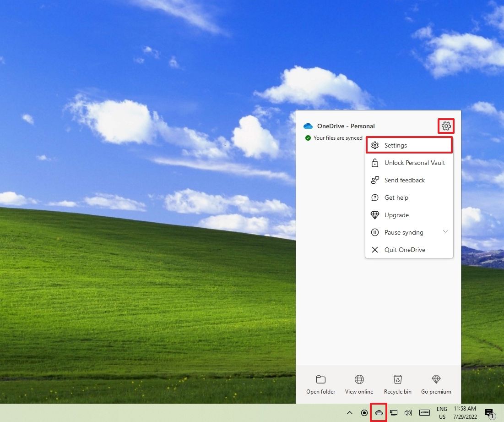Viewport: 504px width, 422px height.
Task: Open the OneDrive settings gear icon
Action: pyautogui.click(x=446, y=126)
